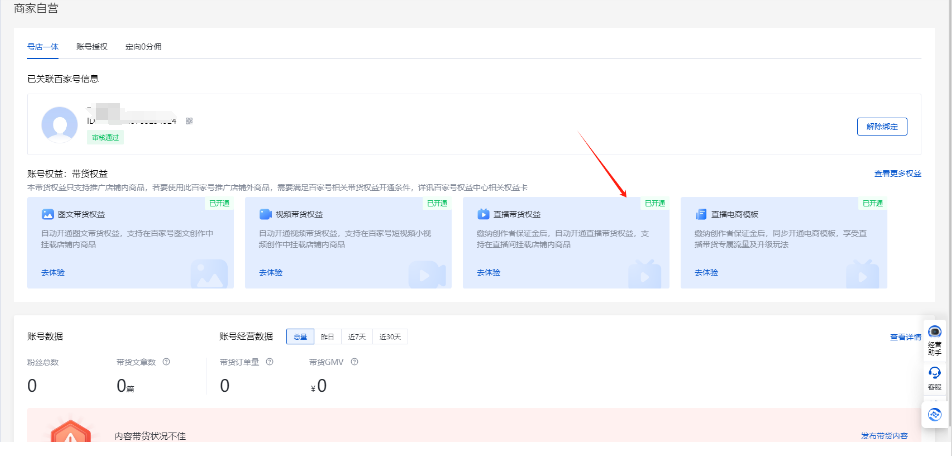
Task: Click the 0篇 value under 带货文章数
Action: [x=125, y=386]
